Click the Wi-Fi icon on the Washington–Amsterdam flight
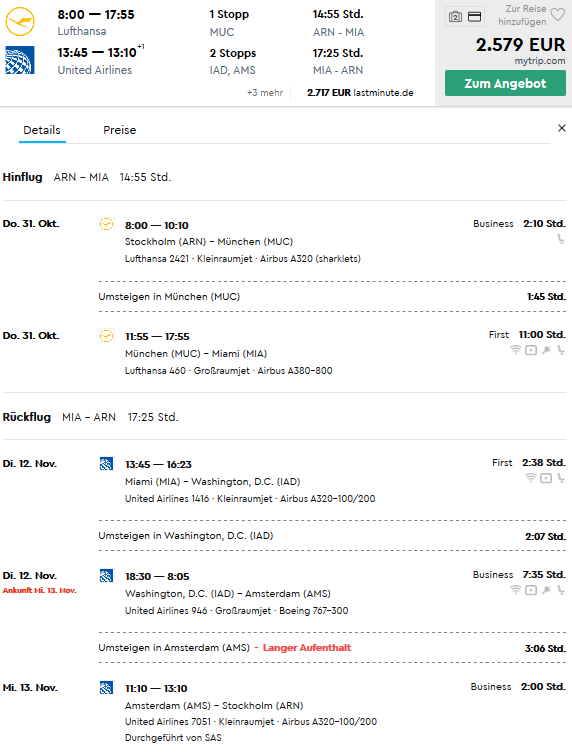 click(516, 589)
